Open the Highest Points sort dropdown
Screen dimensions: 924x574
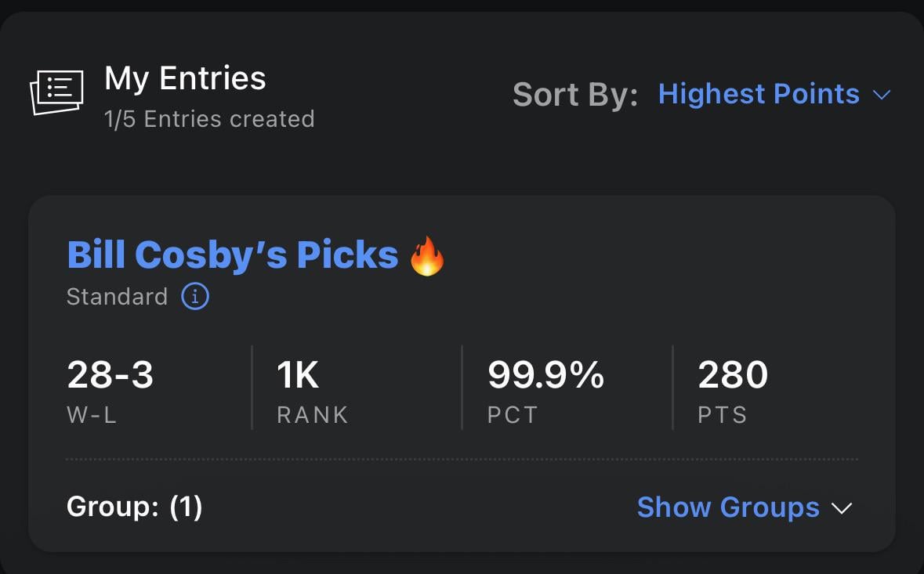[759, 94]
